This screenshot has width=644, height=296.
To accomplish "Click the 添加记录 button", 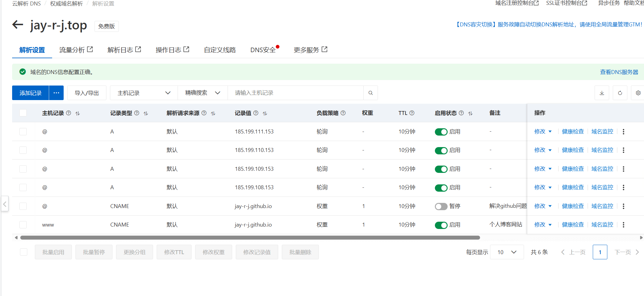I will (x=30, y=93).
